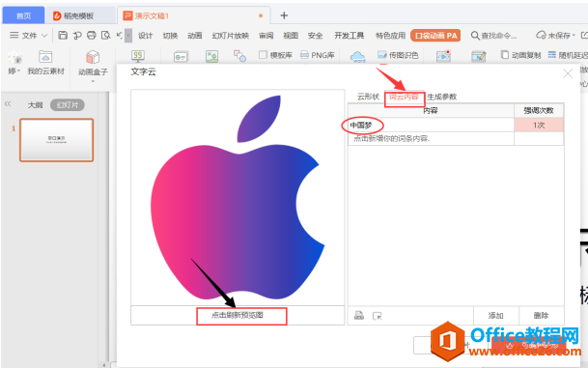Click the save icon in the quick toolbar
The width and height of the screenshot is (588, 368).
coord(63,36)
